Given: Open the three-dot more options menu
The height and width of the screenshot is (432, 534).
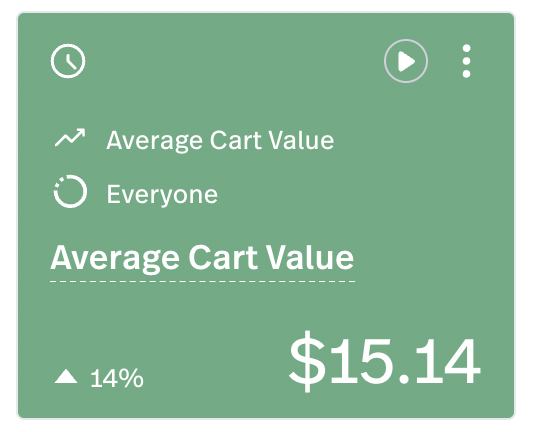Looking at the screenshot, I should [466, 61].
